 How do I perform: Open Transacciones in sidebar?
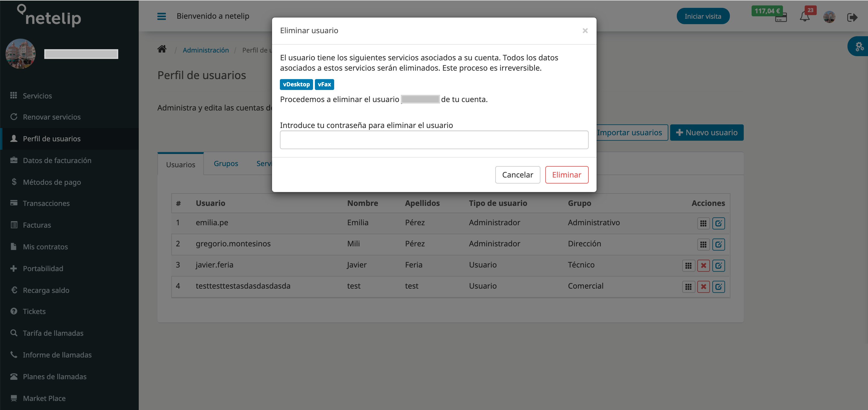pos(69,203)
